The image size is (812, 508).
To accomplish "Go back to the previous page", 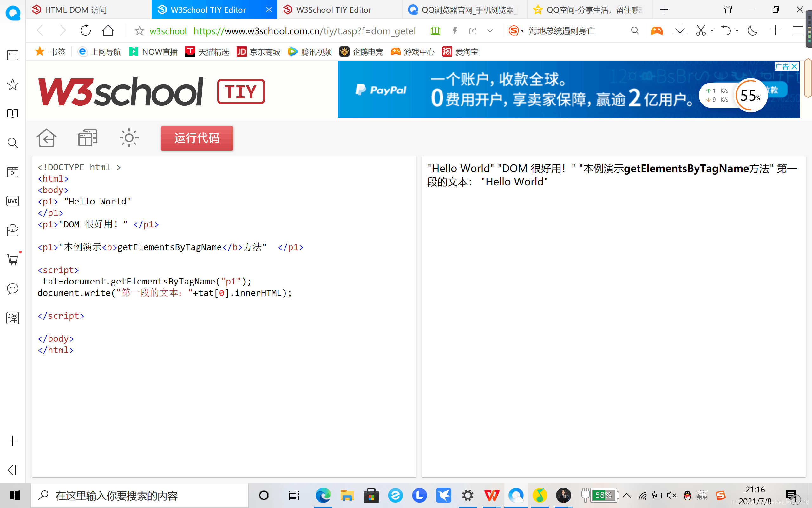I will (40, 30).
